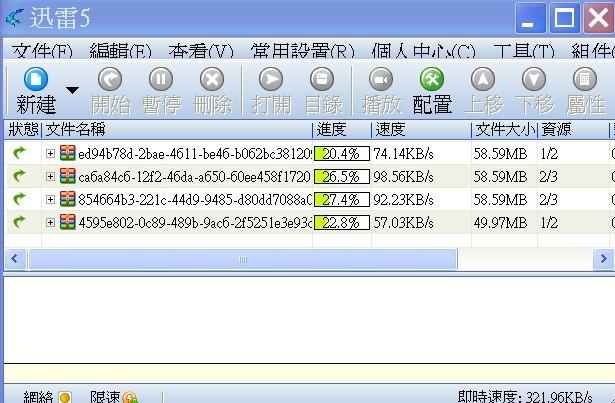Viewport: 615px width, 403px height.
Task: Open the 個人中心(C) menu
Action: (424, 51)
